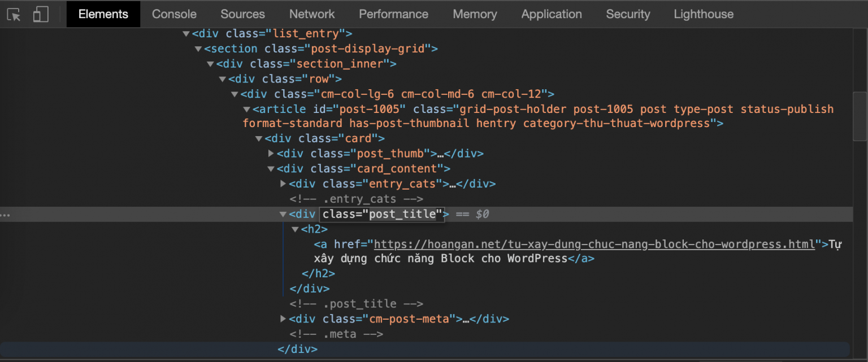Select the closing h2 tag line

pyautogui.click(x=319, y=273)
